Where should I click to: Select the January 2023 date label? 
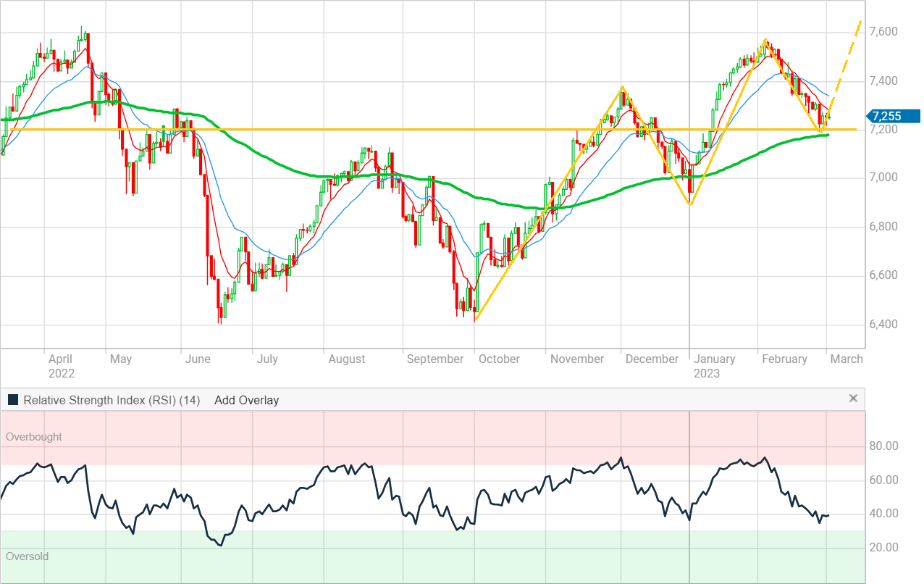point(714,365)
